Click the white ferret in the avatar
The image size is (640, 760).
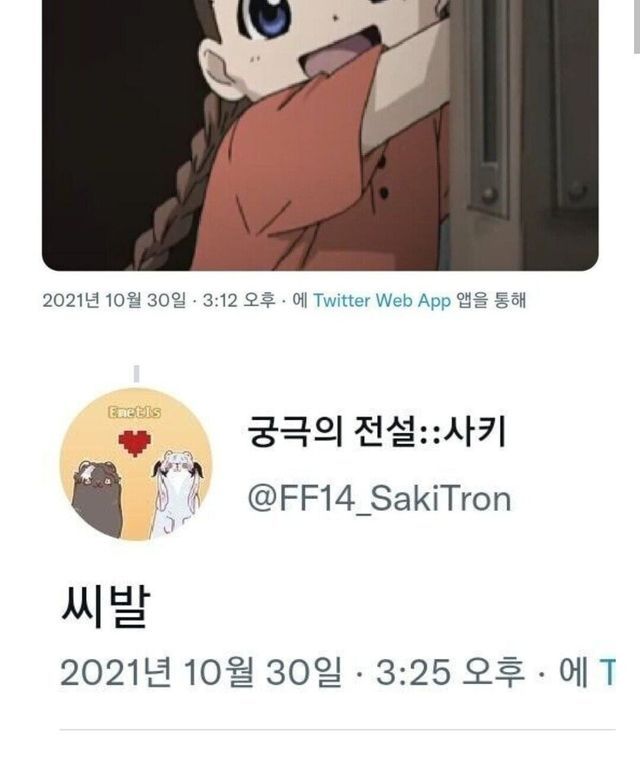(x=177, y=494)
